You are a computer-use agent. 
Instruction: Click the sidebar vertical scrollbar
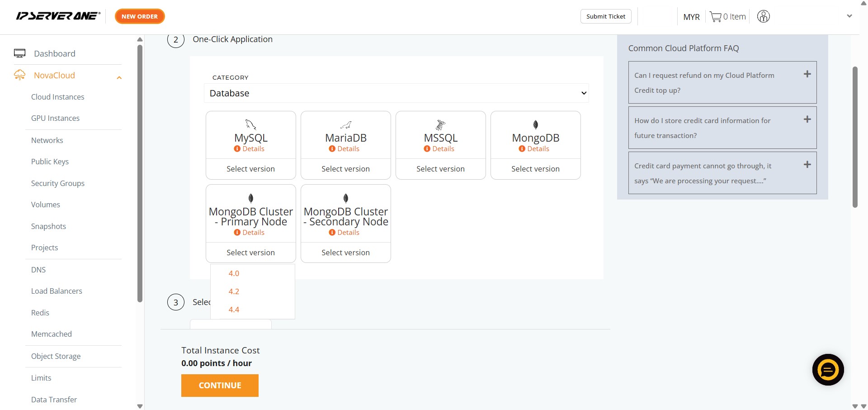(140, 172)
